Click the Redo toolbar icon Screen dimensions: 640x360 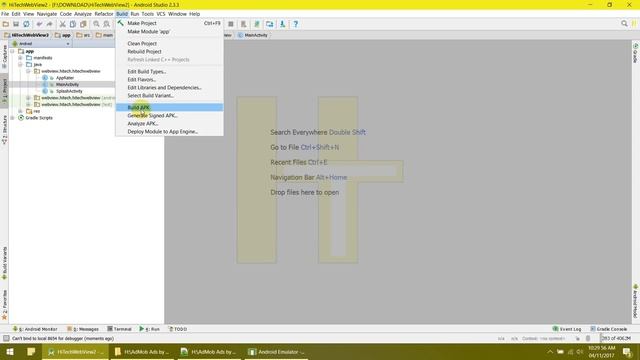tap(49, 24)
